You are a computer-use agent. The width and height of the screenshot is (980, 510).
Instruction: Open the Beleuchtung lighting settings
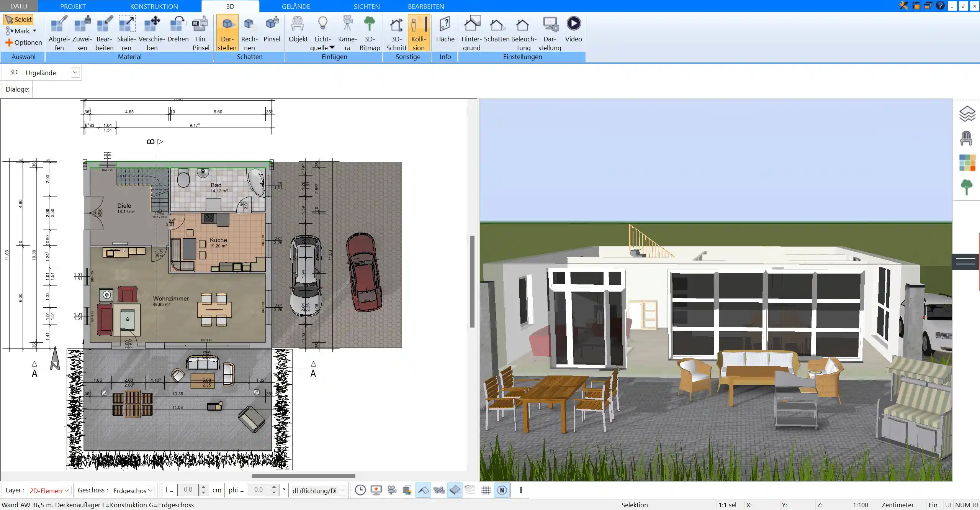tap(524, 33)
